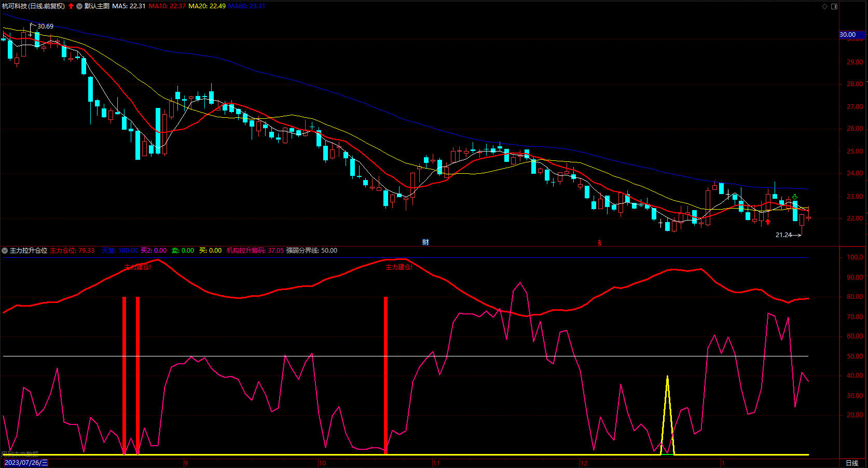868x468 pixels.
Task: Click the 财 financial marker on timeline
Action: click(425, 242)
